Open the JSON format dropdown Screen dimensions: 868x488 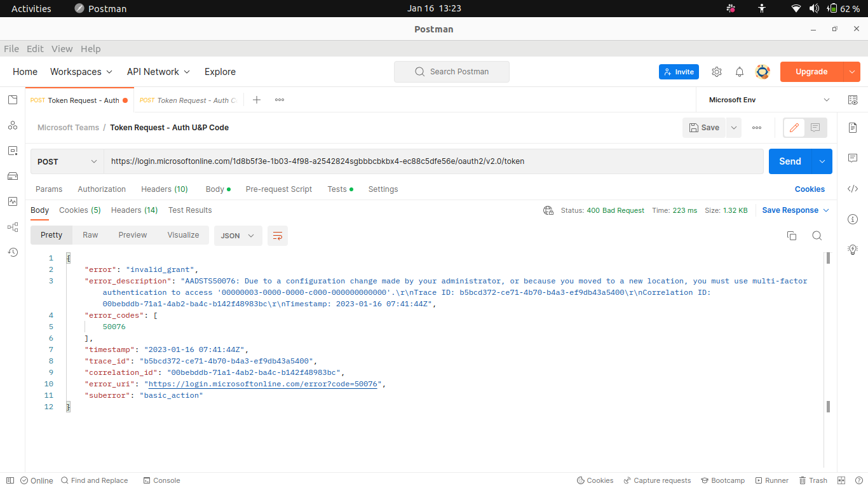(238, 236)
